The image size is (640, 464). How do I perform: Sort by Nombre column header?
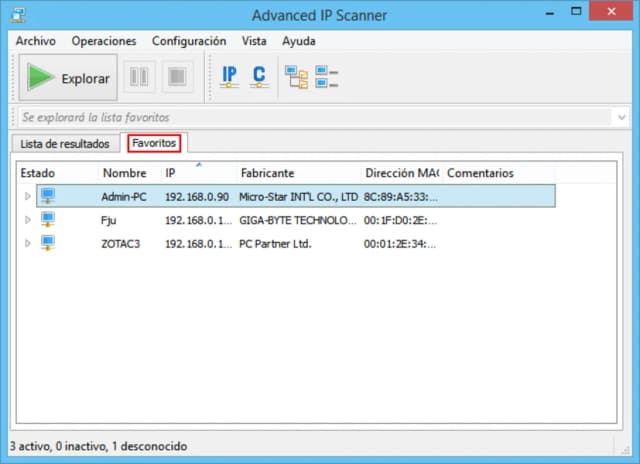tap(130, 173)
